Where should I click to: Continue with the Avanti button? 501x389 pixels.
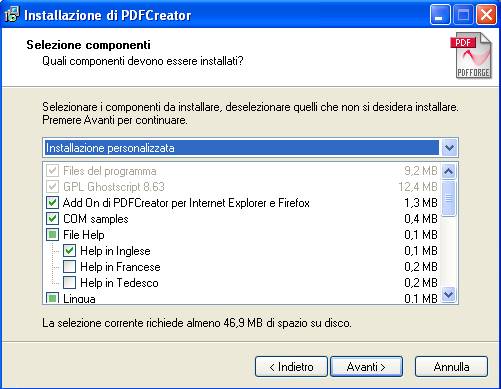[x=366, y=367]
